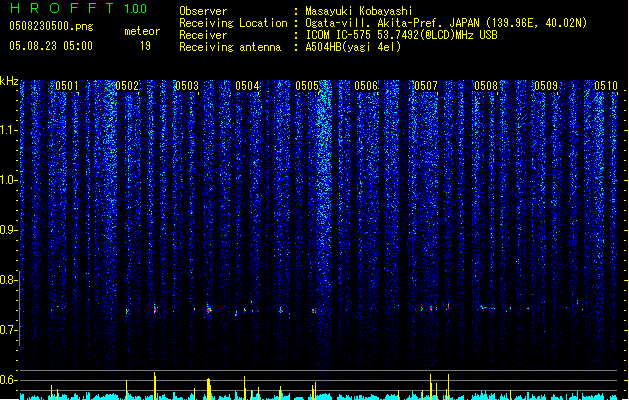This screenshot has width=629, height=400.
Task: Click the 0.7 kHz axis label
Action: click(x=8, y=330)
